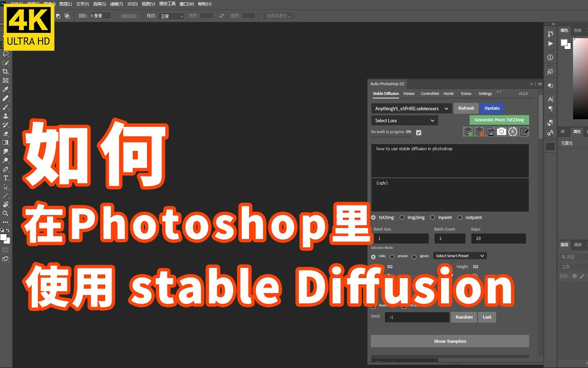This screenshot has height=368, width=588.
Task: Click the R restore icon in the plugin toolbar
Action: [x=512, y=131]
